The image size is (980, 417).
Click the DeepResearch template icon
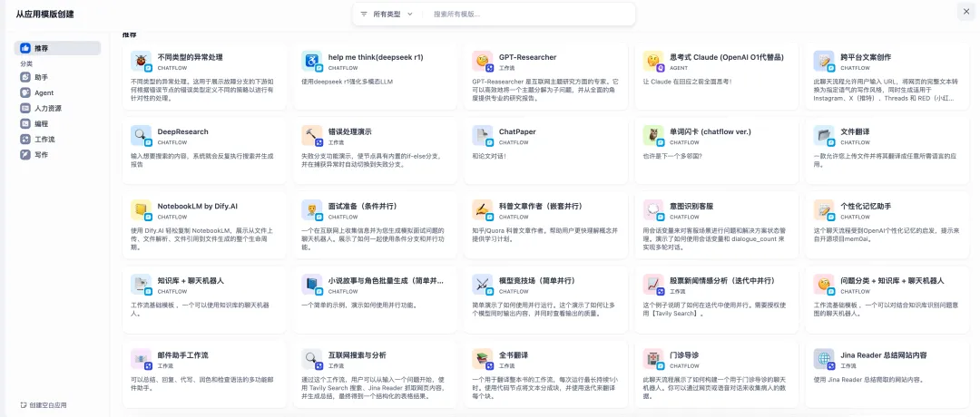(x=142, y=136)
